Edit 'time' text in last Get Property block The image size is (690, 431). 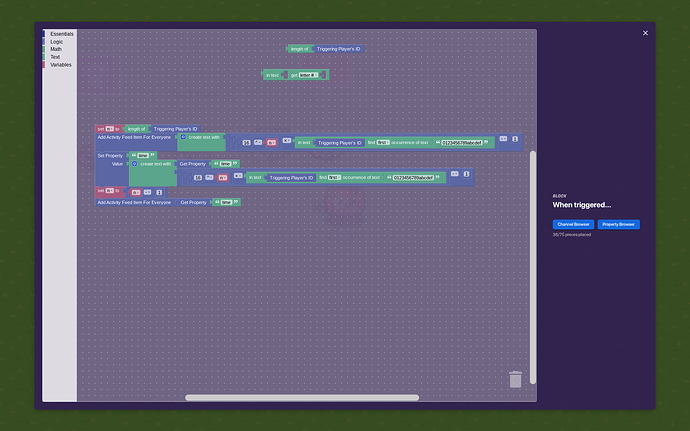pyautogui.click(x=226, y=202)
